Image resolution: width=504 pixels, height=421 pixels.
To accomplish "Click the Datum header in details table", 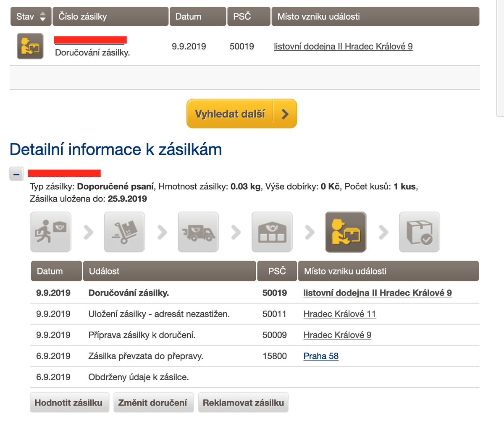I will point(56,271).
